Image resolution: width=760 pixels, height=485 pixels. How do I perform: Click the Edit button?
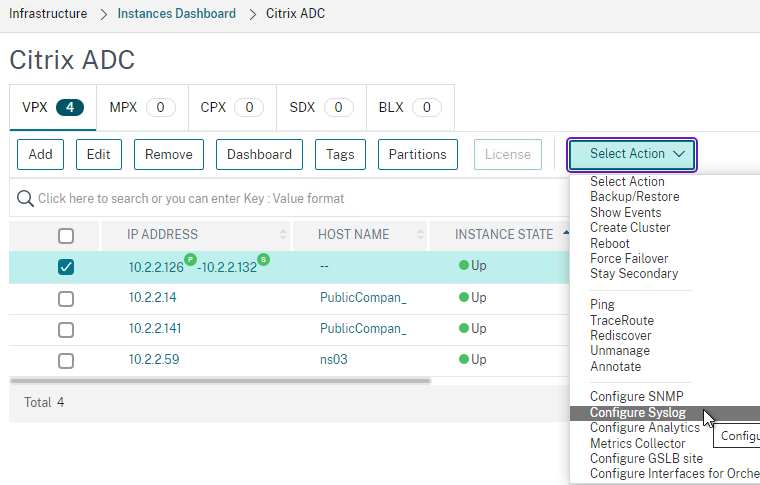coord(99,155)
